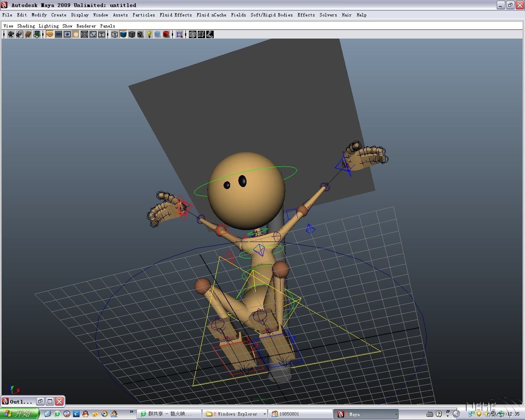
Task: Click the Select Camera icon in panel toolbar
Action: point(11,34)
